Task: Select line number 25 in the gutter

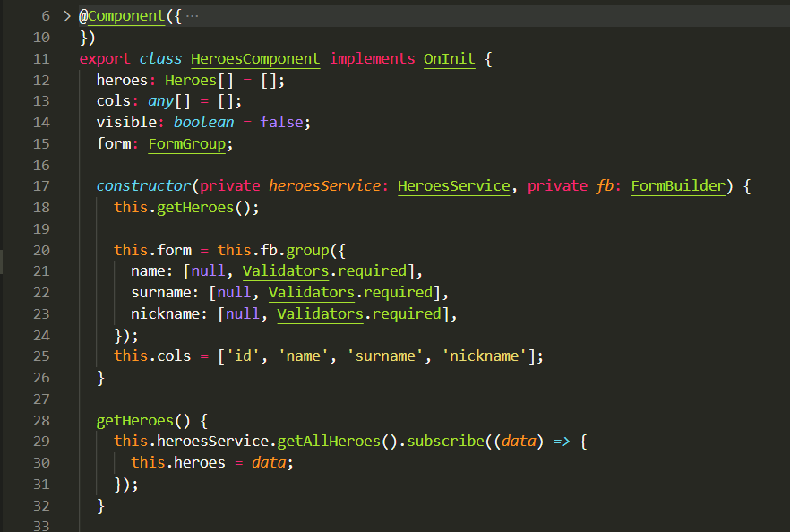Action: point(41,356)
